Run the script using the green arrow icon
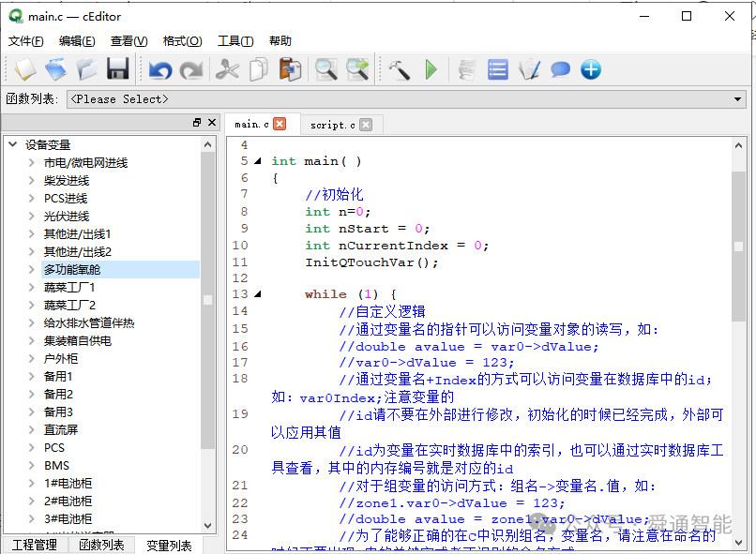The width and height of the screenshot is (756, 554). (430, 68)
